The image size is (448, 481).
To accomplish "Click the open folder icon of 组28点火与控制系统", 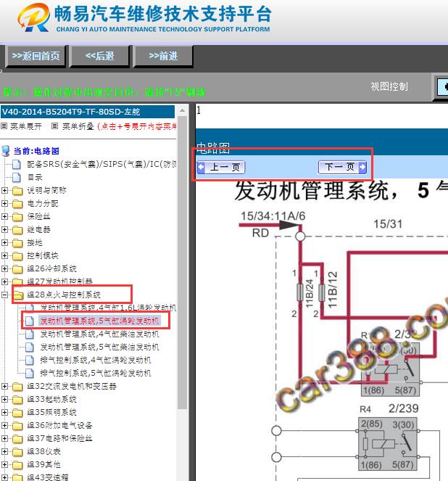I will [18, 295].
